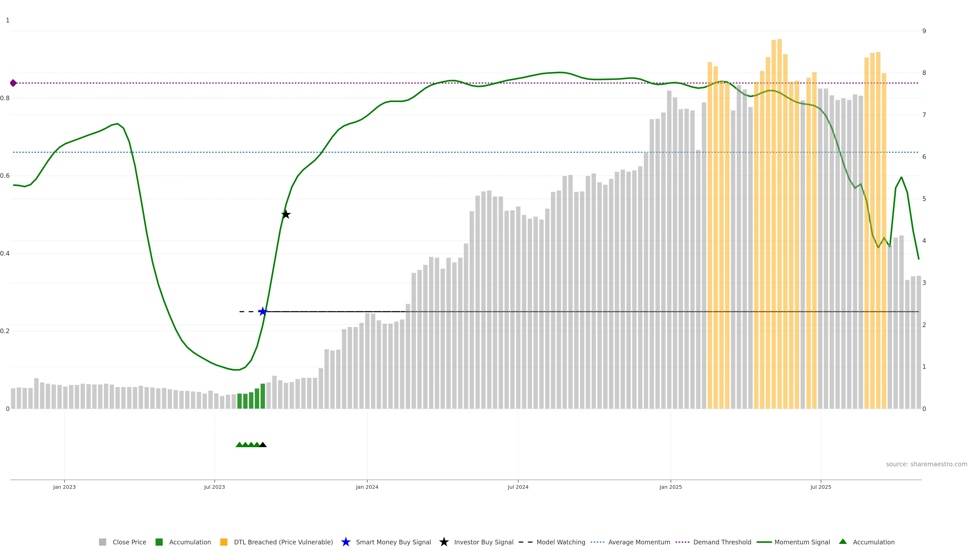Click the tallest orange DTL Breached bar
Screen dimensions: 980x551
click(x=779, y=228)
